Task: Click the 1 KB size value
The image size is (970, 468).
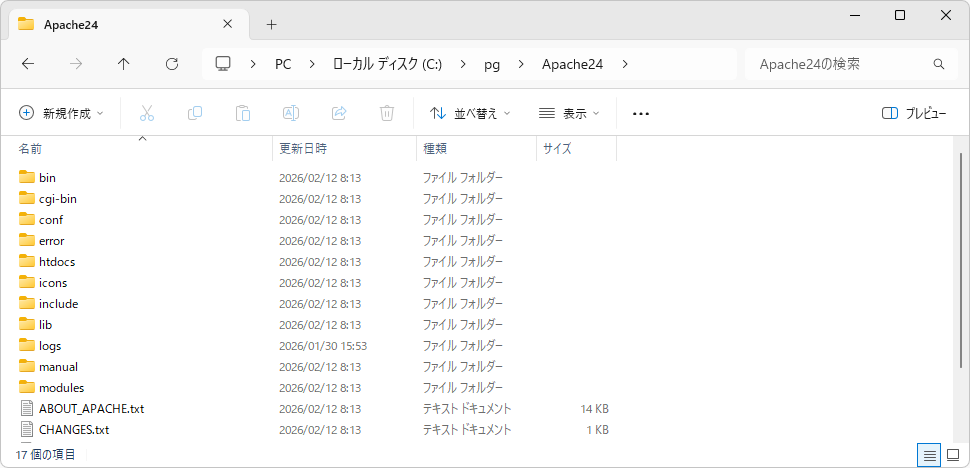Action: click(x=597, y=430)
